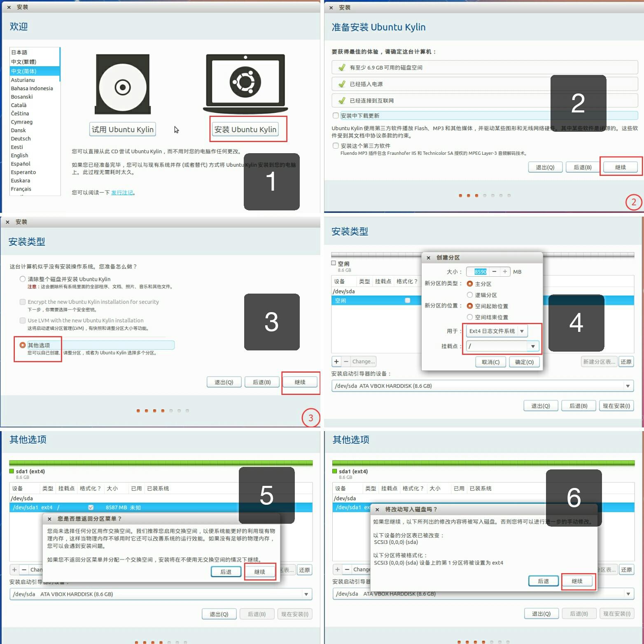Click 现在安装(I) below the 创建分区 dialog

click(616, 406)
